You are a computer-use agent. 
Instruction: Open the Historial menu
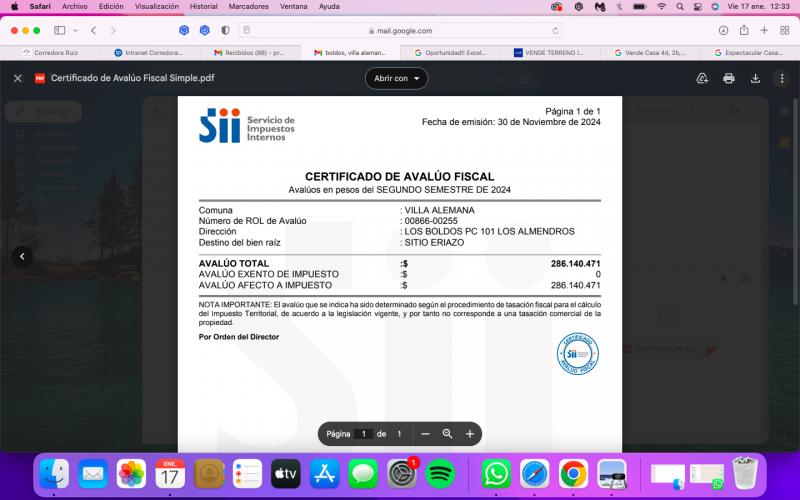coord(204,7)
